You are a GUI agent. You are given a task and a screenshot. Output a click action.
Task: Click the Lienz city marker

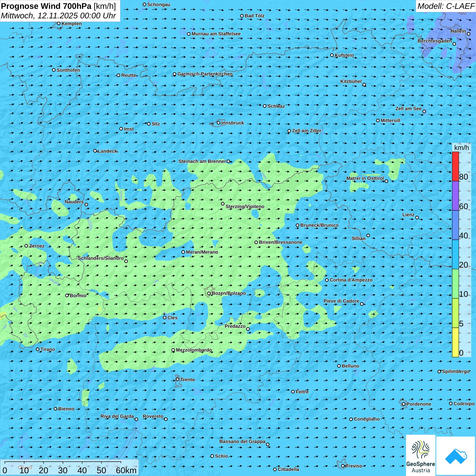tap(417, 218)
